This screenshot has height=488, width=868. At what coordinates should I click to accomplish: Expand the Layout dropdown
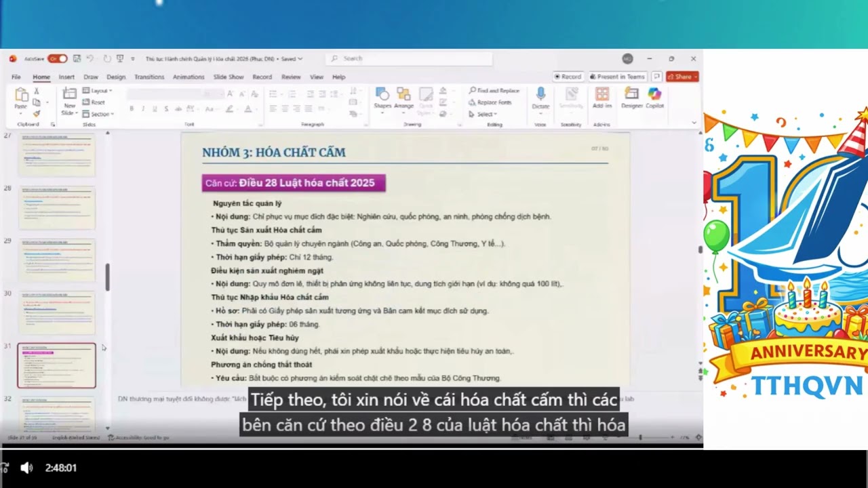pyautogui.click(x=97, y=91)
